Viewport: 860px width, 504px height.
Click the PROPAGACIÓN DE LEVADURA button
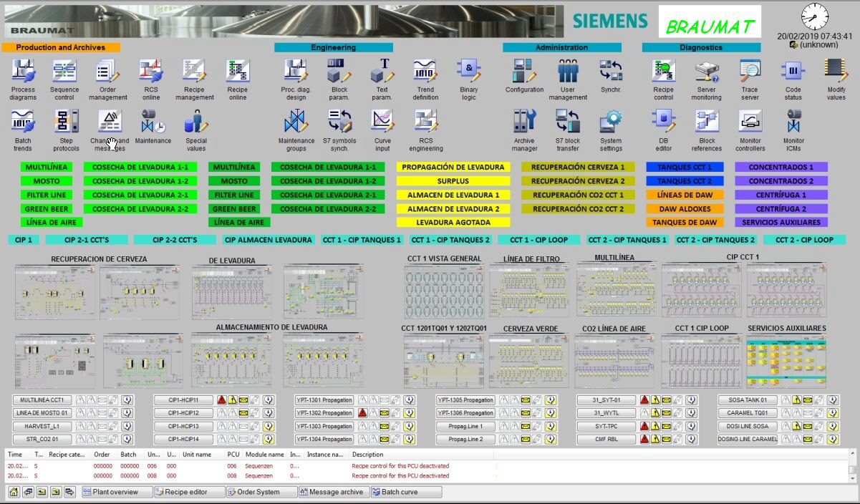pyautogui.click(x=453, y=168)
